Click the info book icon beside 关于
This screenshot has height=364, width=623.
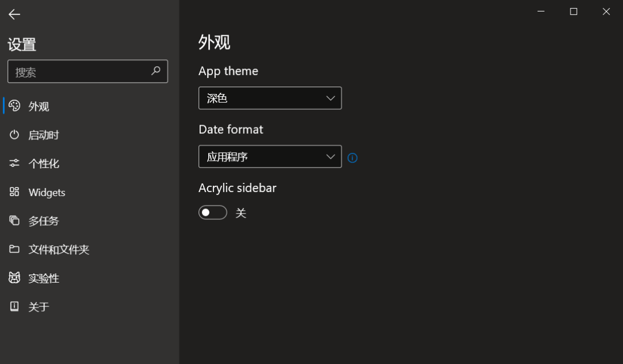(x=14, y=306)
